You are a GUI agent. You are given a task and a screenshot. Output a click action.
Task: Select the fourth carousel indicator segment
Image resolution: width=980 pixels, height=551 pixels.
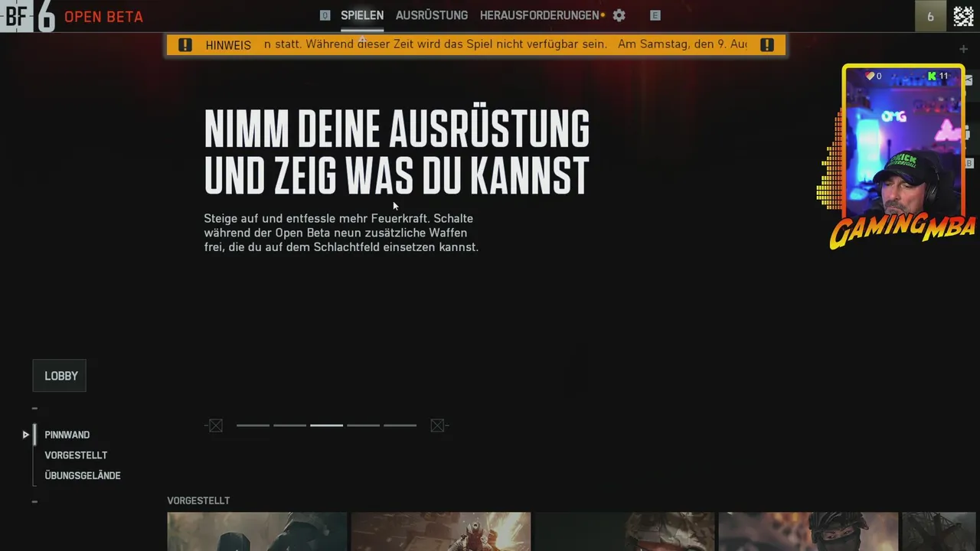coord(363,425)
